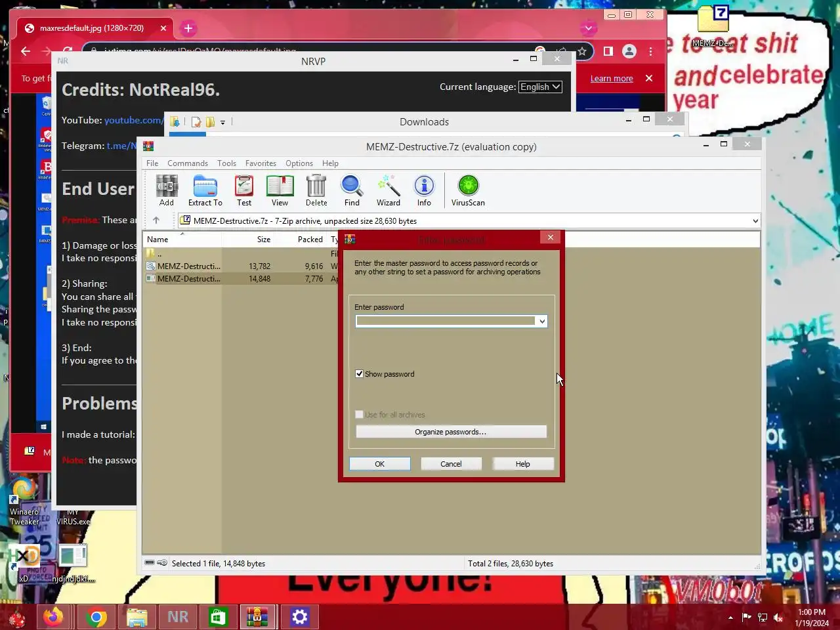Open File Explorer from the taskbar
The width and height of the screenshot is (840, 630).
[x=137, y=617]
